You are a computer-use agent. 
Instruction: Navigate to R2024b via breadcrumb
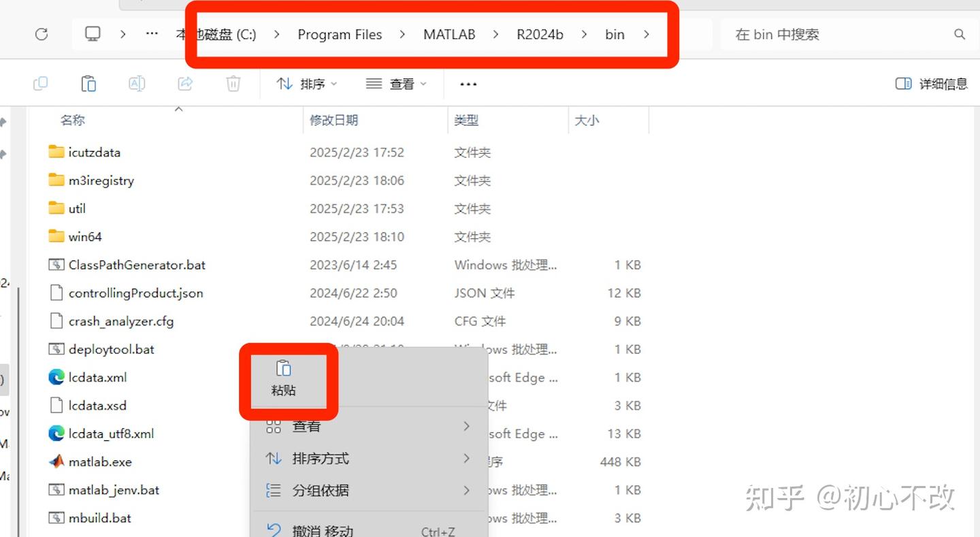[x=540, y=34]
